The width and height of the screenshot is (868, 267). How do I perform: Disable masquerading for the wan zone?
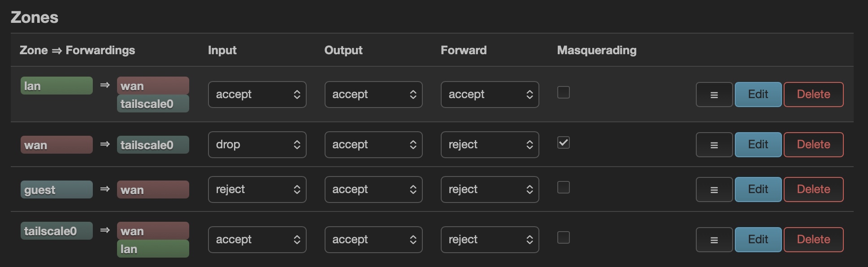click(563, 142)
